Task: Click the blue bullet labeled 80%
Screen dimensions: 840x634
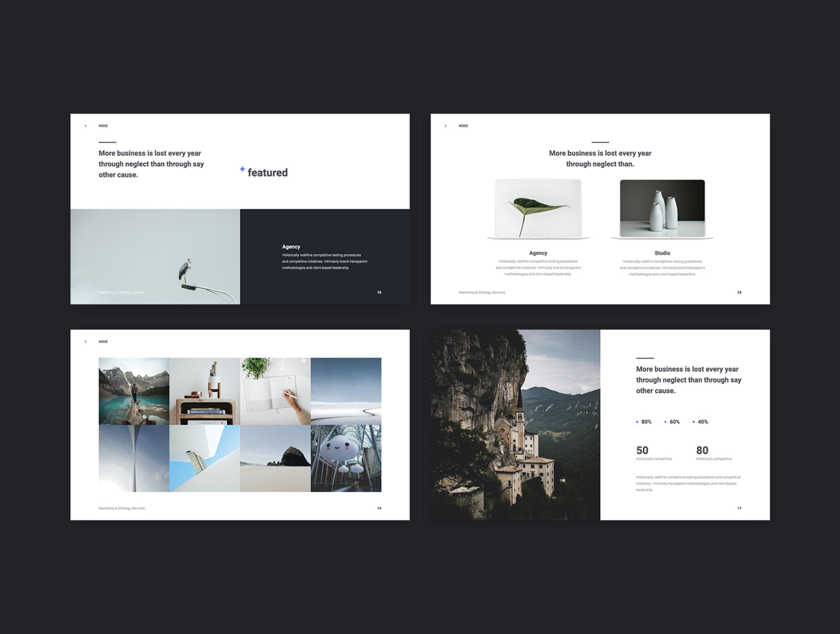Action: coord(637,422)
